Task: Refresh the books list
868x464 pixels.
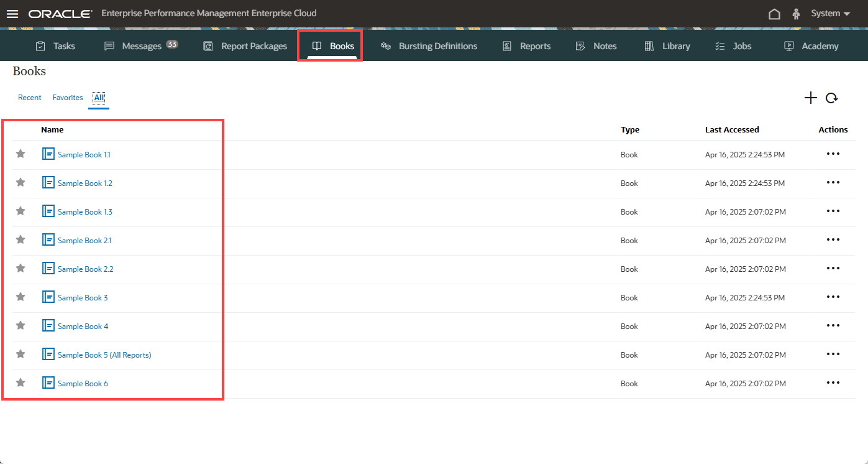Action: tap(831, 98)
